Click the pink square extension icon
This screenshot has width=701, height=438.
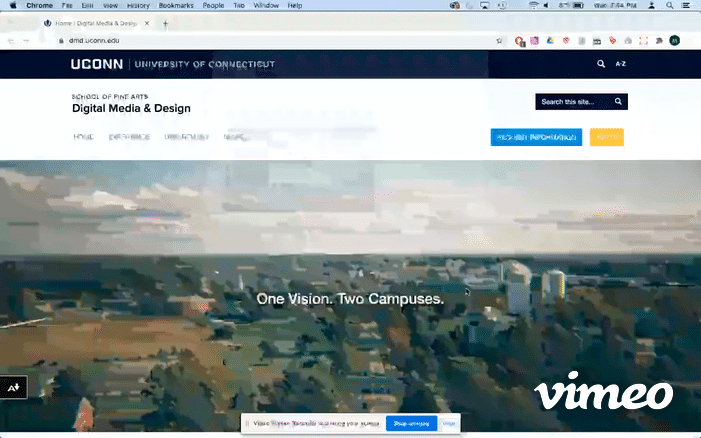534,41
